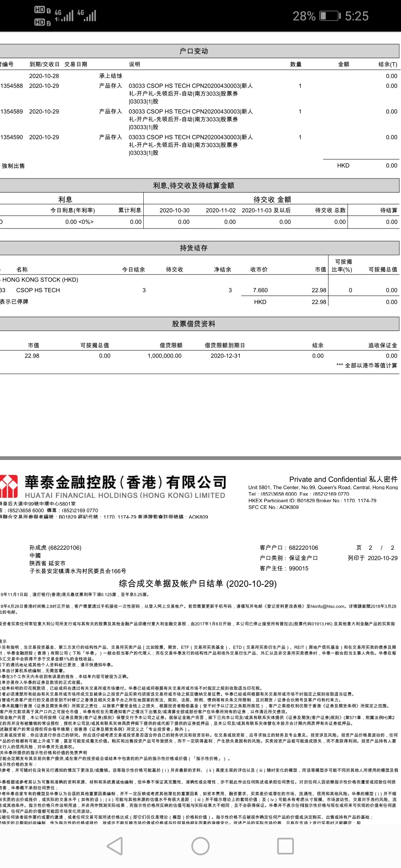Select the HONG KONG STOCK (HKD) row
Screen dimensions: 401x868
[x=40, y=280]
